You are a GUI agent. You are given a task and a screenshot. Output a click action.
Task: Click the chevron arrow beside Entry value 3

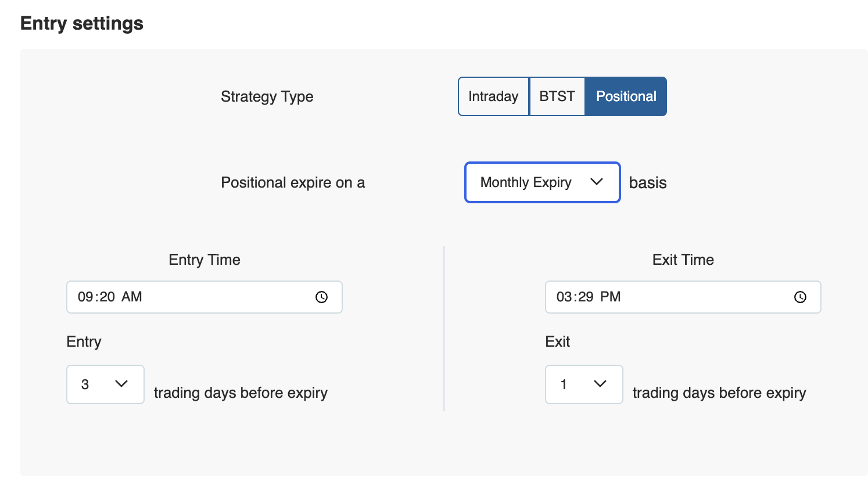[121, 384]
